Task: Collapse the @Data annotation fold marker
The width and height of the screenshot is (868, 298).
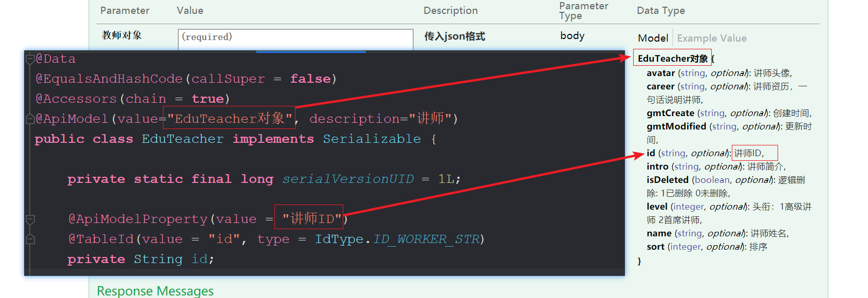Action: point(30,59)
